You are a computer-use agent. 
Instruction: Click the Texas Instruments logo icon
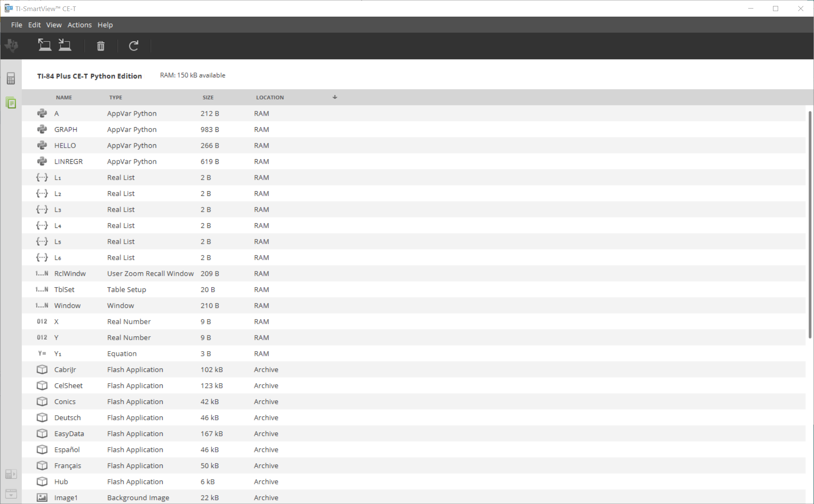point(12,45)
